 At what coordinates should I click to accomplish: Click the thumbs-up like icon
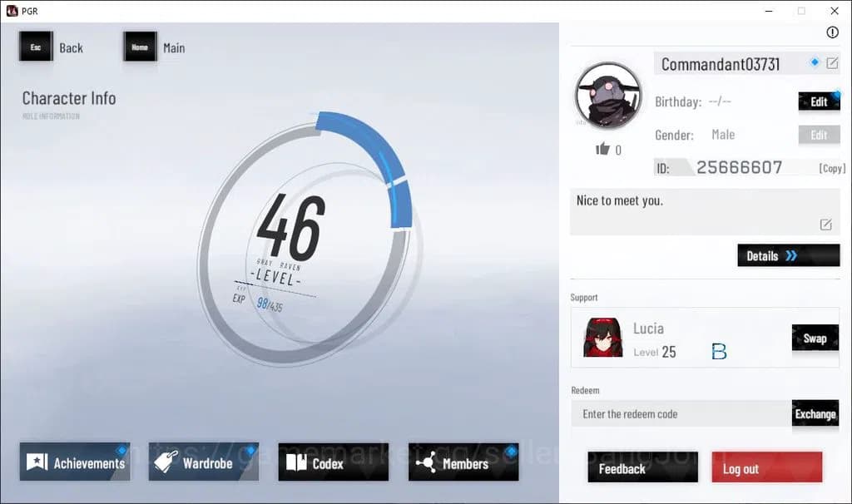pyautogui.click(x=602, y=149)
